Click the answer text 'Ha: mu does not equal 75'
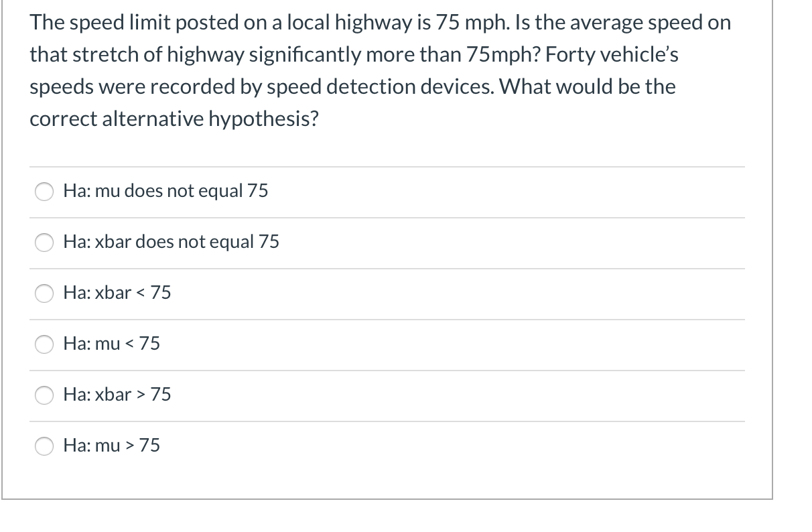 tap(165, 191)
